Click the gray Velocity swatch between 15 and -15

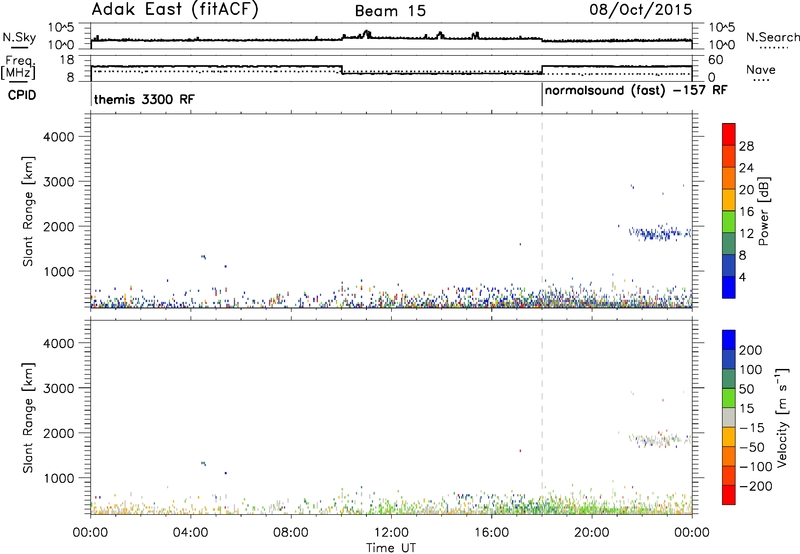(x=729, y=417)
